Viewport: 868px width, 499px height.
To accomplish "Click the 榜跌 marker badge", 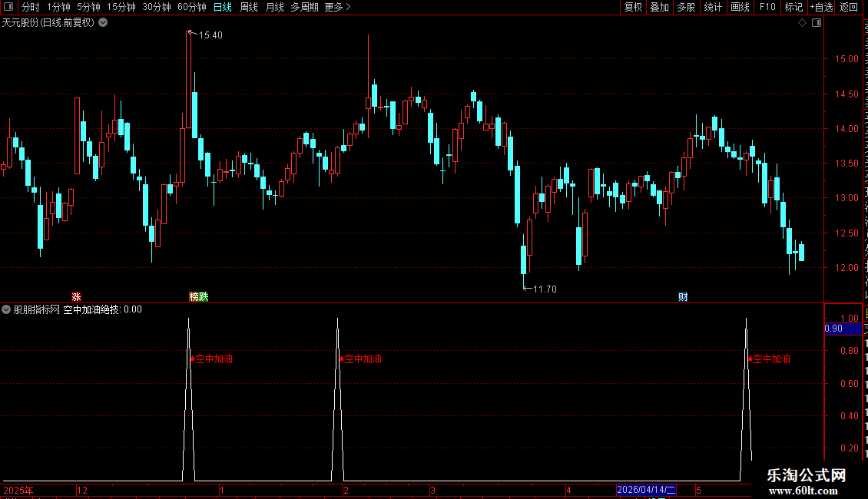I will (x=199, y=296).
